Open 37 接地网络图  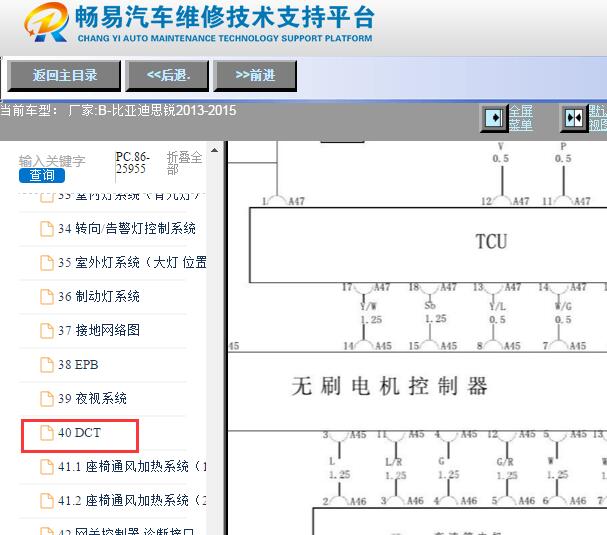[99, 331]
